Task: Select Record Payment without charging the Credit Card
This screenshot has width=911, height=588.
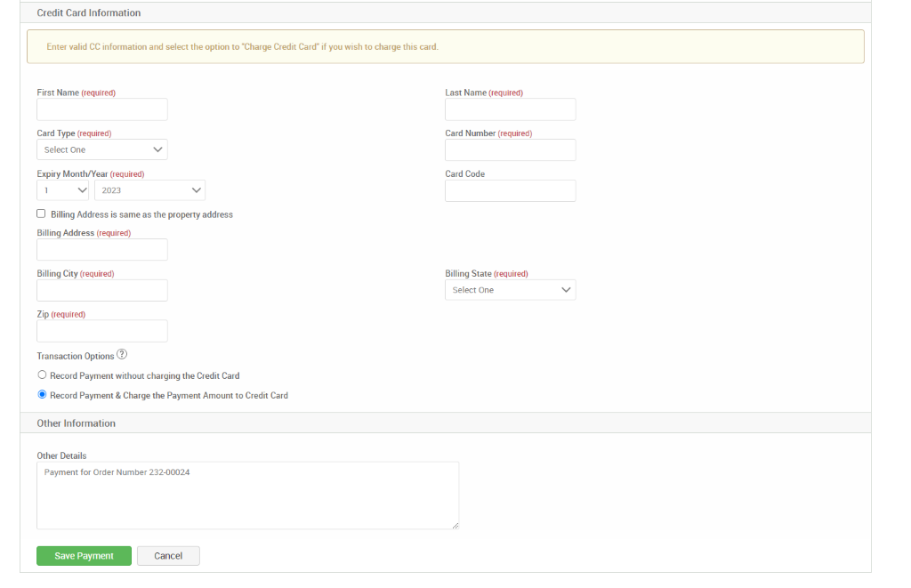Action: [42, 375]
